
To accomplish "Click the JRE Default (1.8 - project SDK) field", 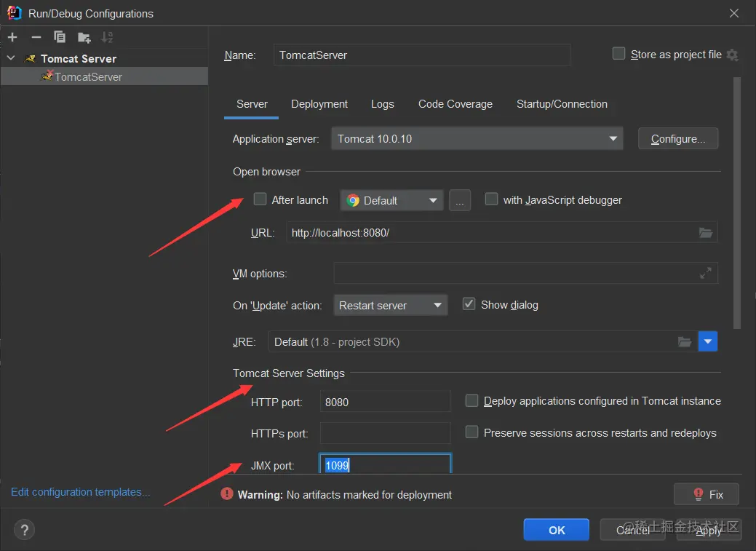I will [482, 341].
